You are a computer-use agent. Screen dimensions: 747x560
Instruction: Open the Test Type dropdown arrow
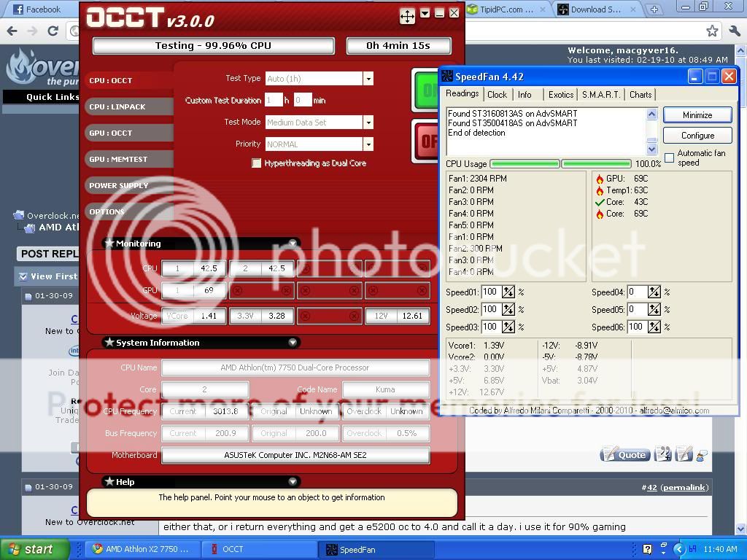pos(368,79)
